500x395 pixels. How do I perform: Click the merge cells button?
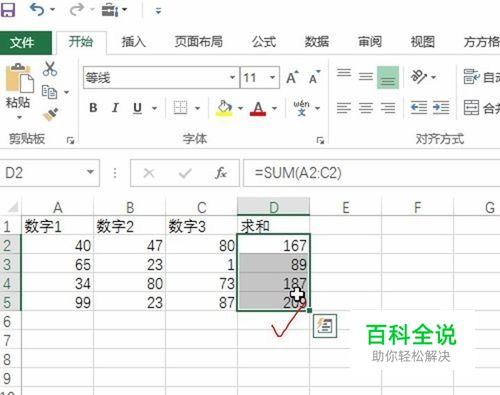pos(481,108)
